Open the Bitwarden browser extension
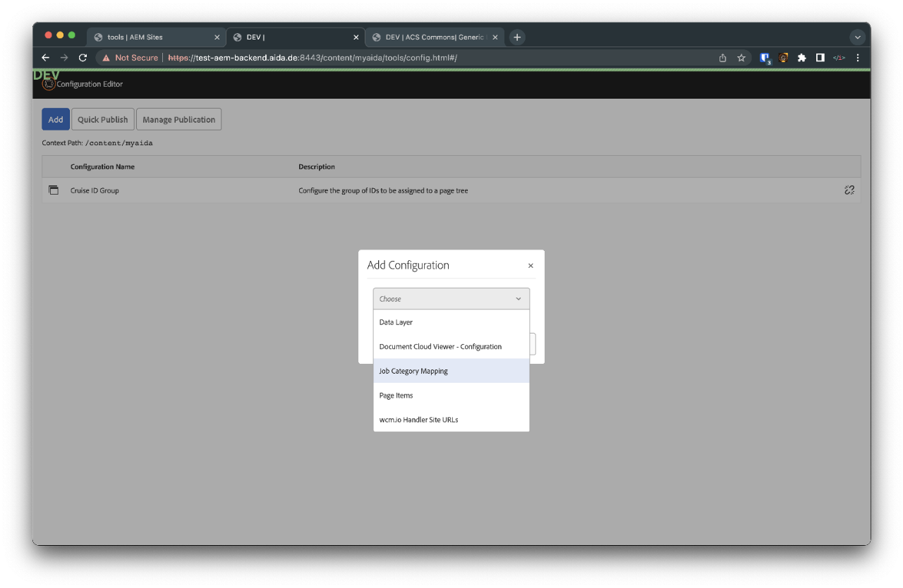The image size is (903, 588). 765,58
